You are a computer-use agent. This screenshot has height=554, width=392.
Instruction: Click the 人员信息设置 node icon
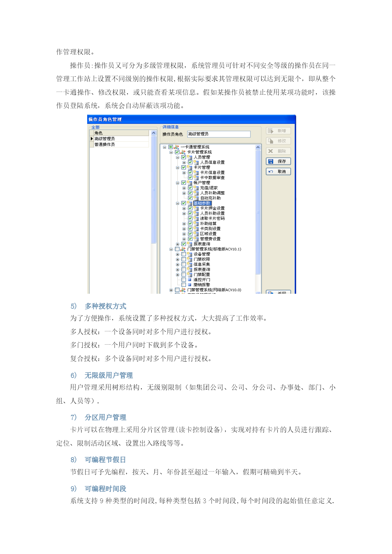pos(196,162)
